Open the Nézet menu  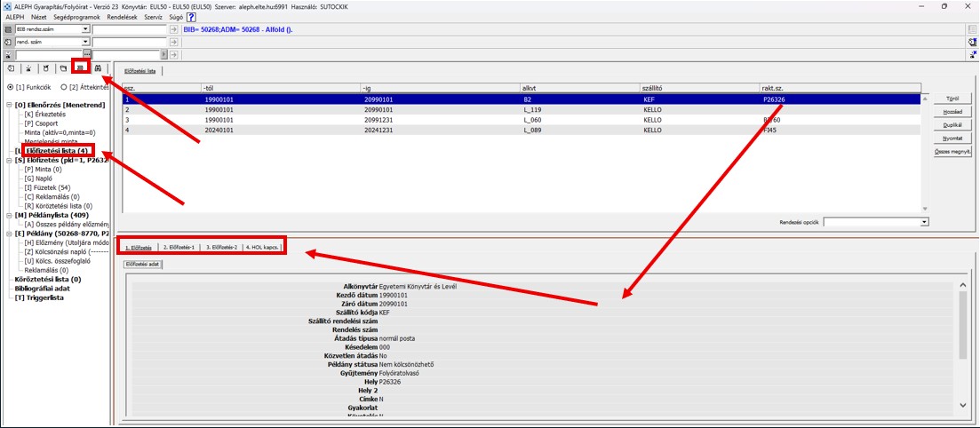tap(39, 18)
